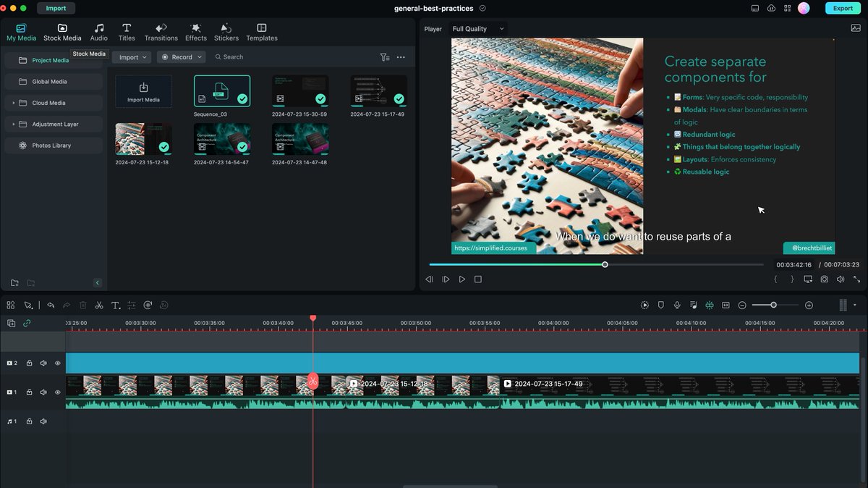Click the undo arrow in timeline toolbar

pos(51,306)
